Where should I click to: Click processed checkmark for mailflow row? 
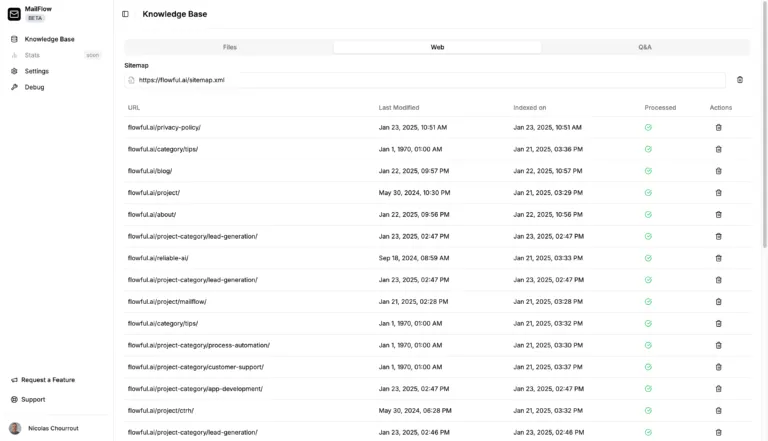(x=648, y=302)
